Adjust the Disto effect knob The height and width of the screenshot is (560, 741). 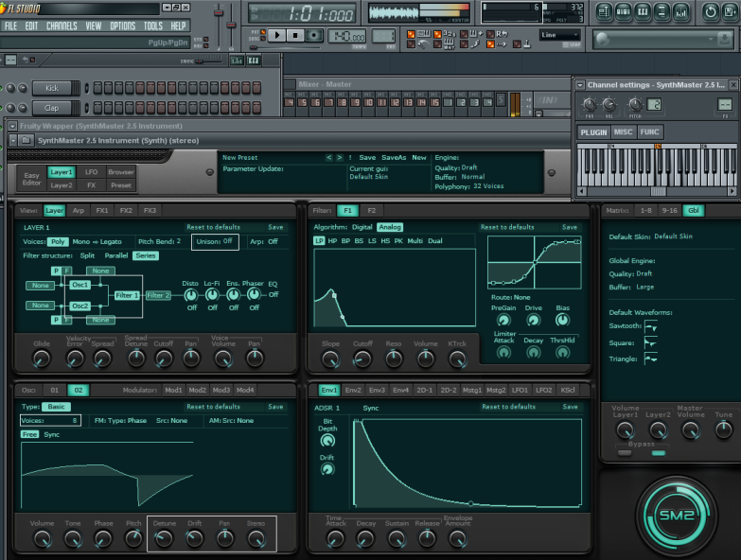190,295
